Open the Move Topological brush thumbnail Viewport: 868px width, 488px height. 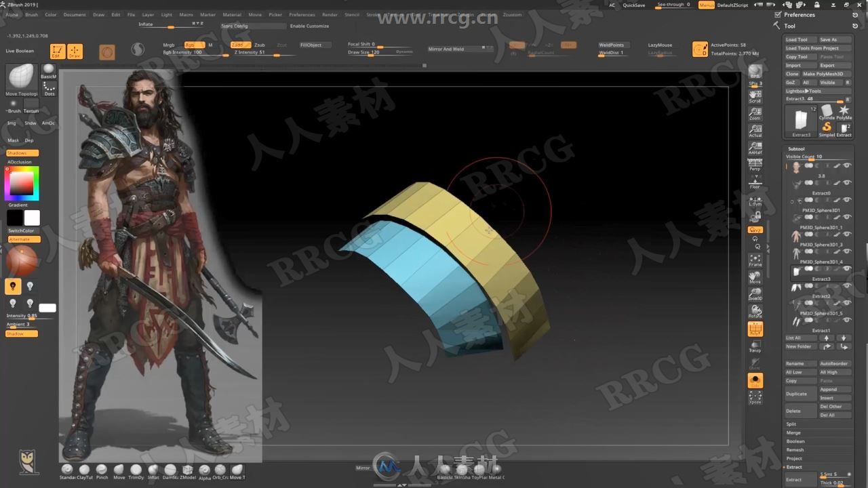tap(21, 80)
